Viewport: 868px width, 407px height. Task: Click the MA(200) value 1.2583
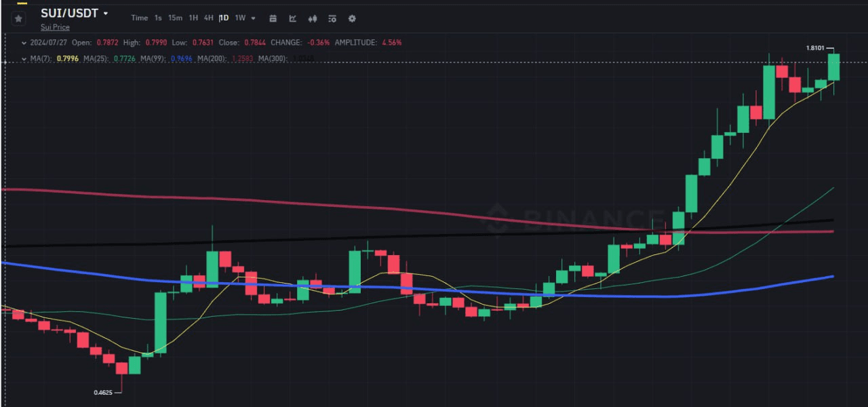point(243,59)
